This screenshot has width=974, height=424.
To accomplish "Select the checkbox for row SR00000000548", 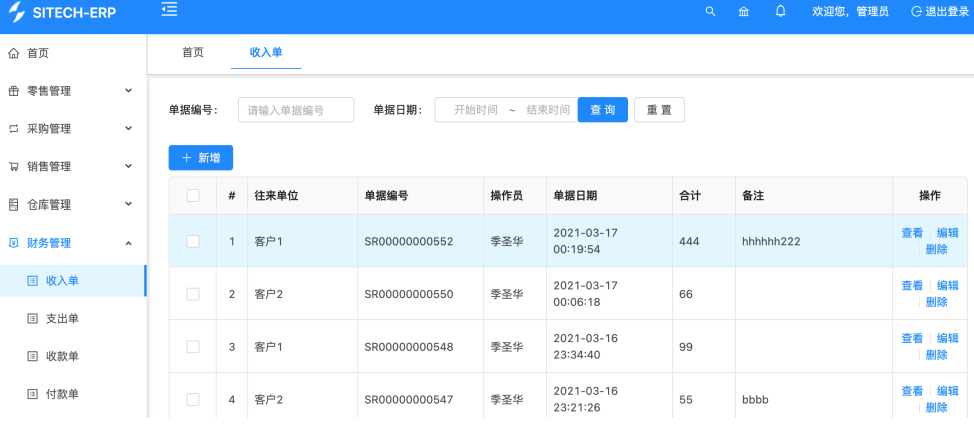I will [193, 346].
